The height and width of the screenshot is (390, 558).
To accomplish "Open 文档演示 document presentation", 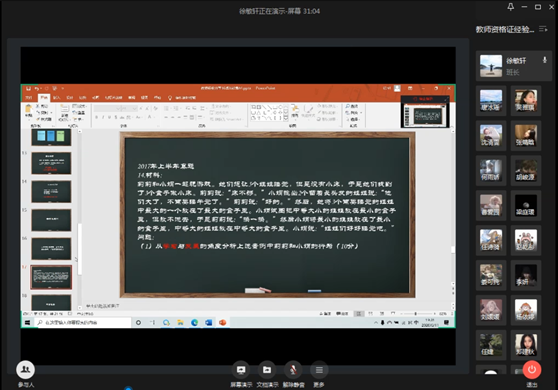I will (267, 370).
